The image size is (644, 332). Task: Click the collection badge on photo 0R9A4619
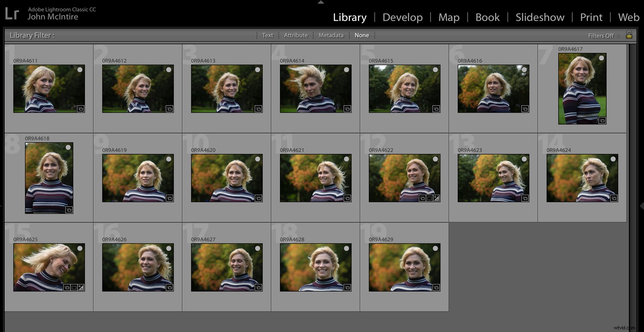pos(169,198)
